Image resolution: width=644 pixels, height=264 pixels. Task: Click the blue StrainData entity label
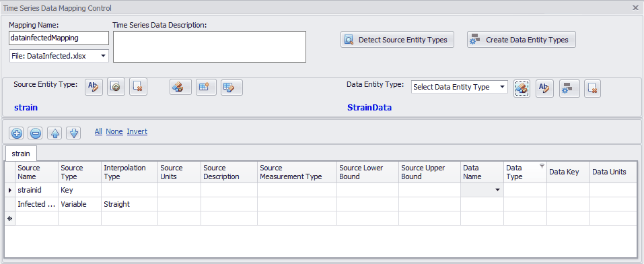[369, 108]
